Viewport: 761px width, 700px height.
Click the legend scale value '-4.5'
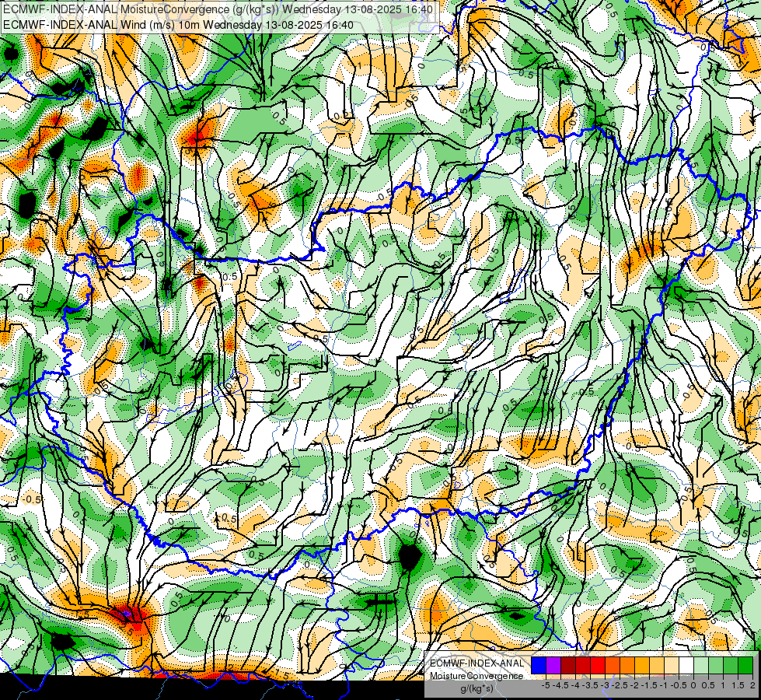click(x=560, y=685)
